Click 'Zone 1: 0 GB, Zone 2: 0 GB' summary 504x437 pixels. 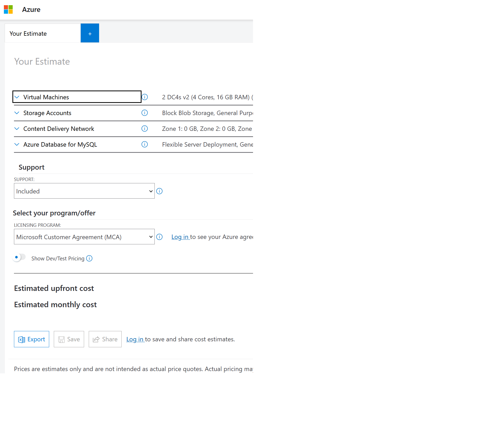coord(207,129)
